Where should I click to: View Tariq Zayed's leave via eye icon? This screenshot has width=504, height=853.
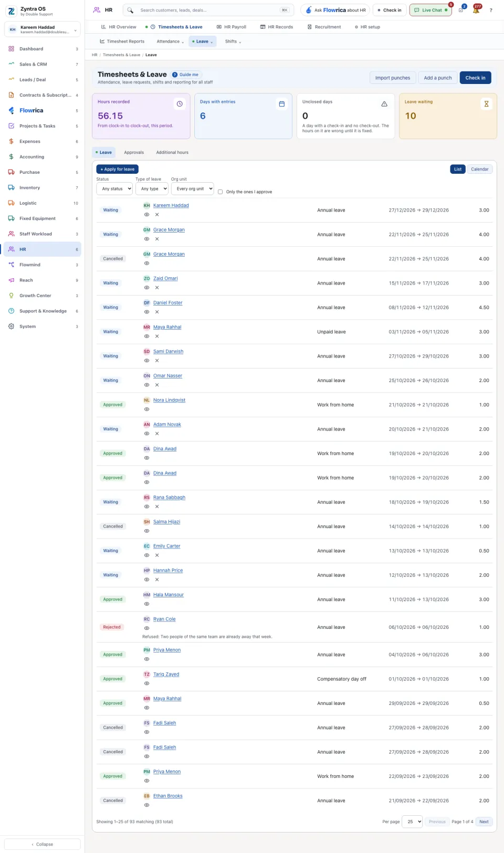click(x=146, y=683)
